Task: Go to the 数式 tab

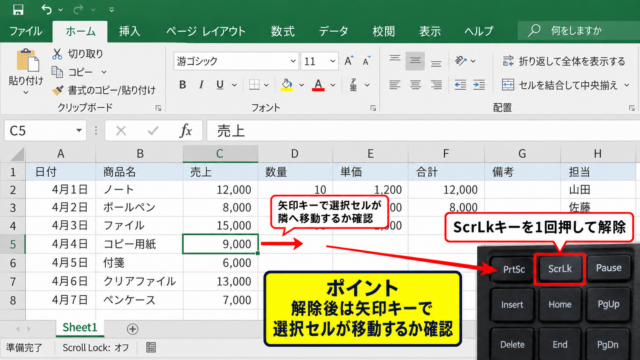Action: coord(282,31)
